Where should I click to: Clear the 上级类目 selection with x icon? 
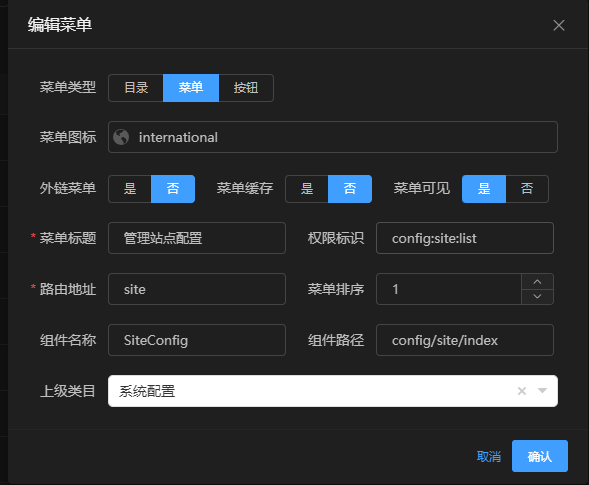coord(522,391)
